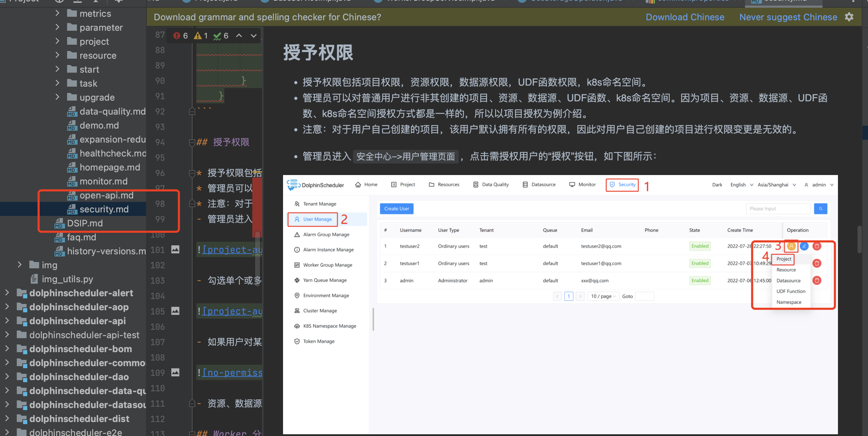Click image gutter icon on line 101

tap(175, 249)
